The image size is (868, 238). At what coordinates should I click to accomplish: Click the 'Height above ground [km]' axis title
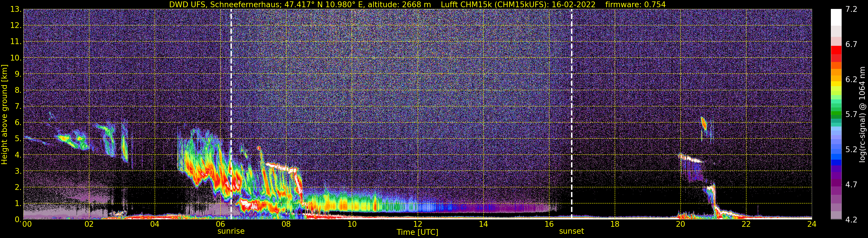pyautogui.click(x=4, y=114)
